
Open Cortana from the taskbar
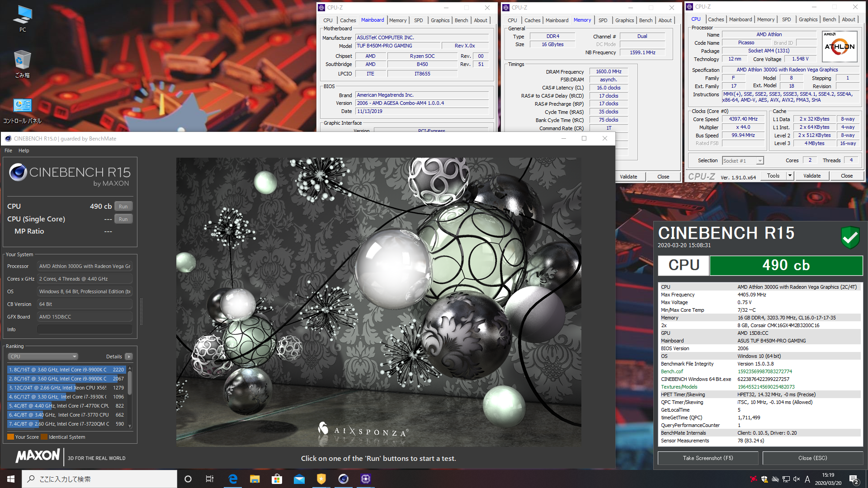click(188, 479)
